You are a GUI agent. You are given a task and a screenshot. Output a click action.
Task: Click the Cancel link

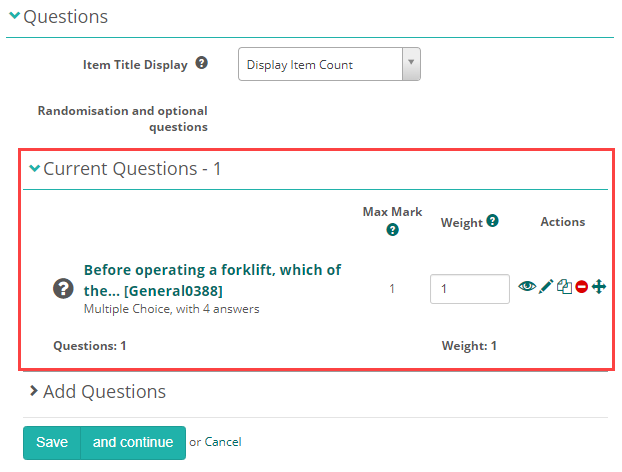(223, 442)
